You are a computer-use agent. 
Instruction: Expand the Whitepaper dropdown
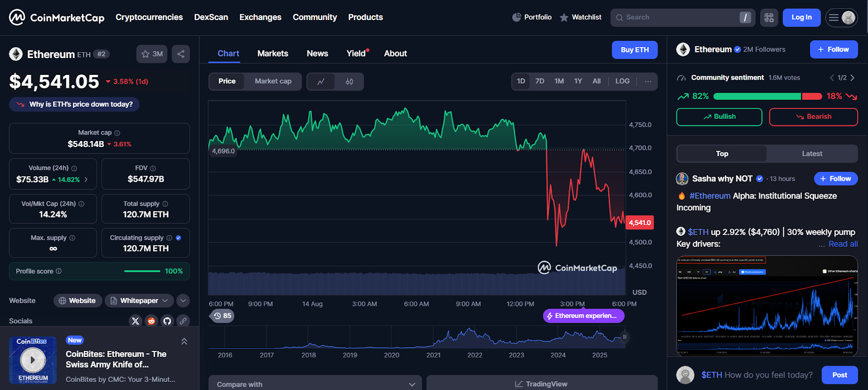[139, 301]
